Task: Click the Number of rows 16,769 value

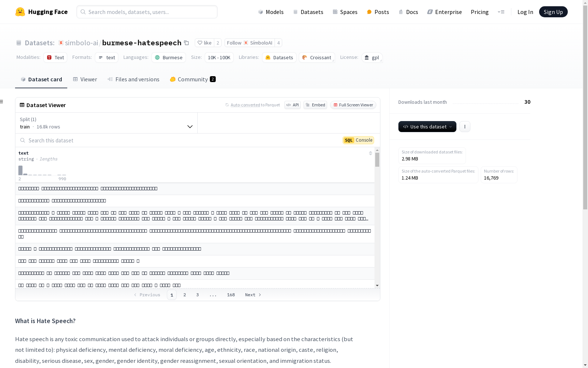Action: 491,178
